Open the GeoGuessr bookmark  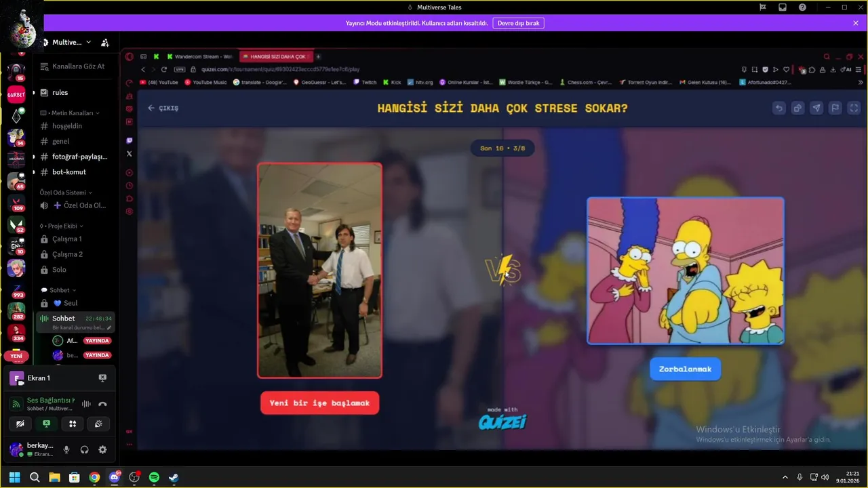(319, 82)
